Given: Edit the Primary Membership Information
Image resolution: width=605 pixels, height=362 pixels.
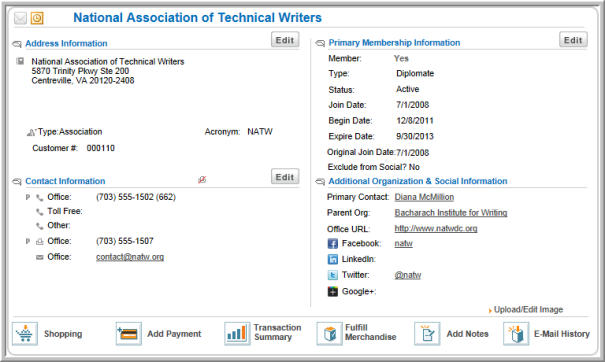Looking at the screenshot, I should pos(573,40).
